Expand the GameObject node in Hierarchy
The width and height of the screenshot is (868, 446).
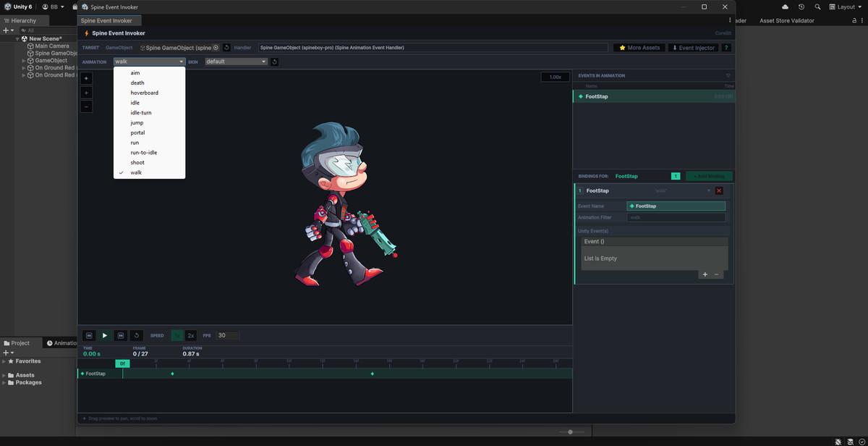click(x=25, y=61)
